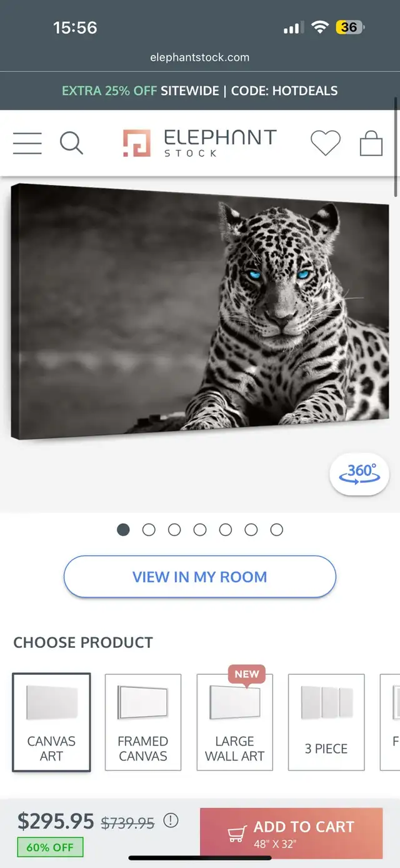The width and height of the screenshot is (400, 868).
Task: Open the wishlist heart icon
Action: [326, 143]
